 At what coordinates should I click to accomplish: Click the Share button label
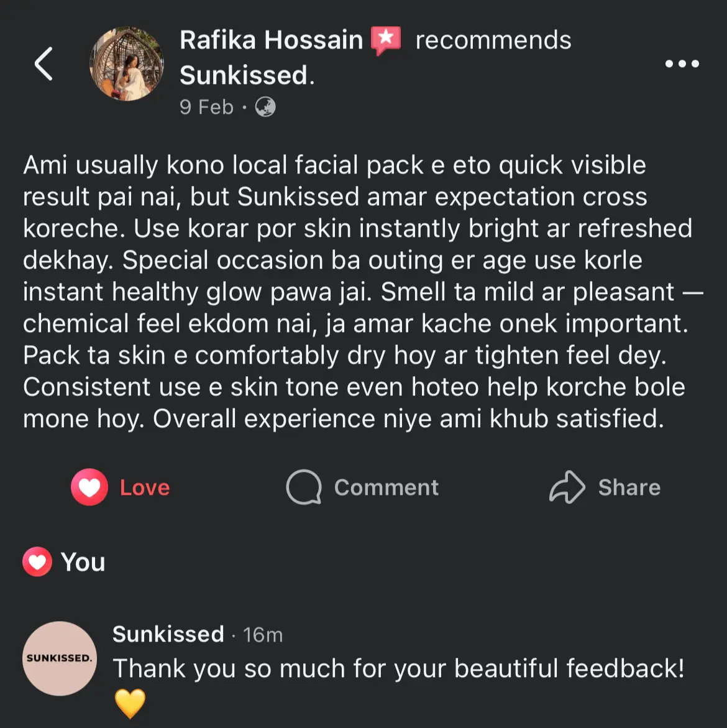[x=629, y=487]
